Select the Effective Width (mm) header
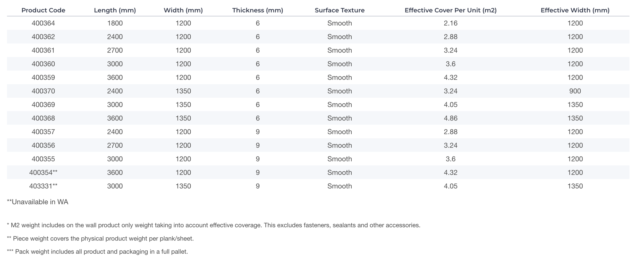 tap(575, 10)
